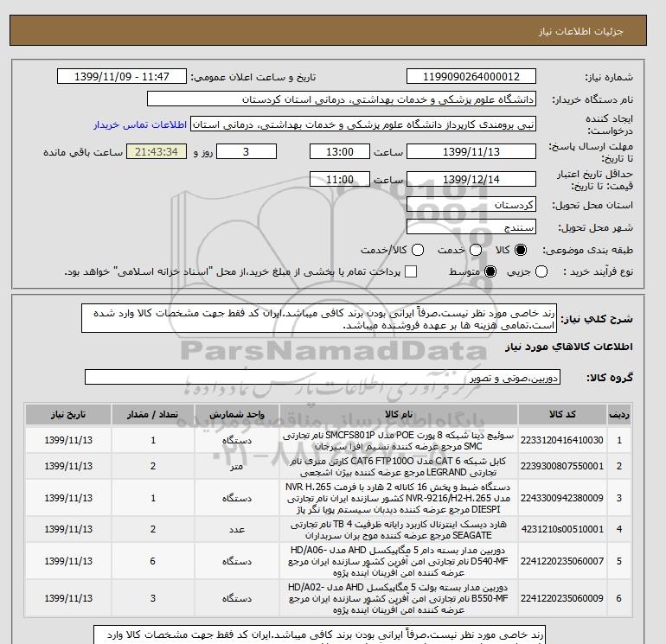Select product code 2241220235060009
Image resolution: width=666 pixels, height=644 pixels.
[x=562, y=598]
